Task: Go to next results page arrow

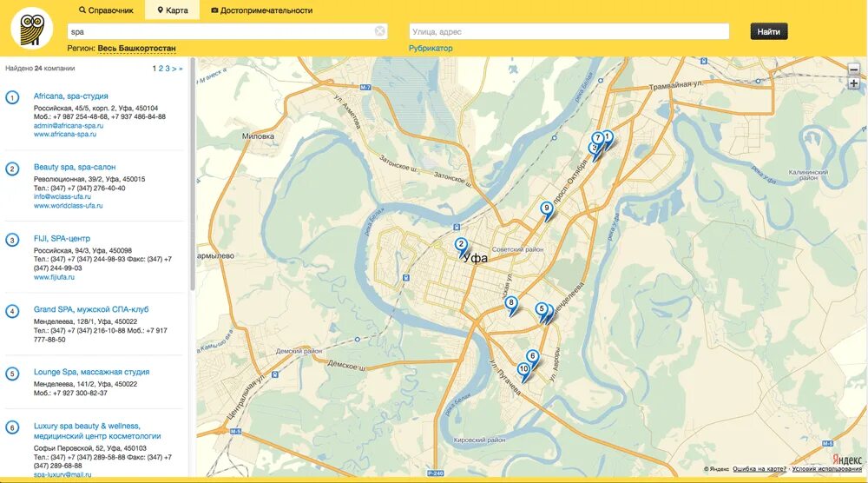Action: [x=174, y=69]
